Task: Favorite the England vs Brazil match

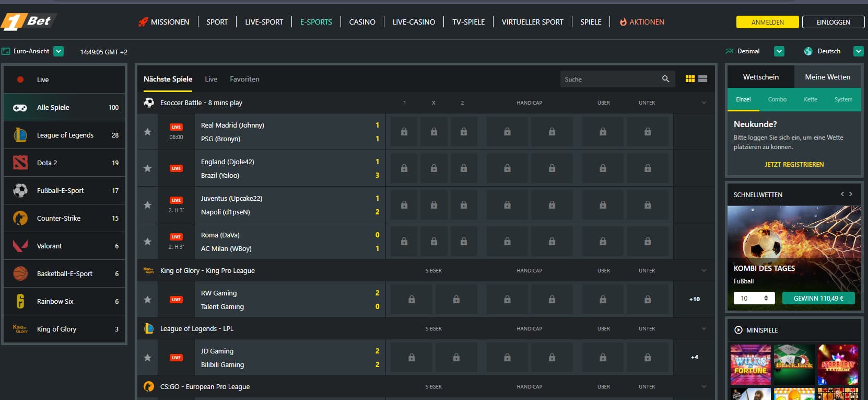Action: point(148,168)
